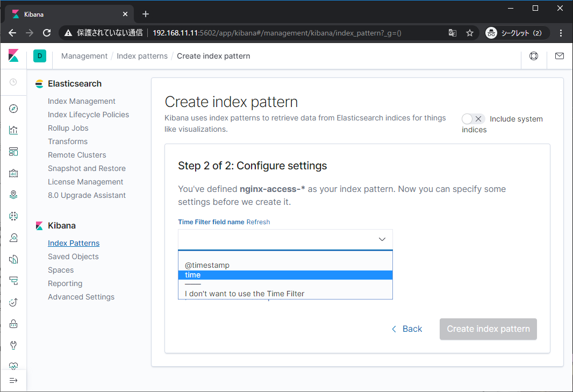The width and height of the screenshot is (573, 392).
Task: Open the Help life-ring icon
Action: 534,55
